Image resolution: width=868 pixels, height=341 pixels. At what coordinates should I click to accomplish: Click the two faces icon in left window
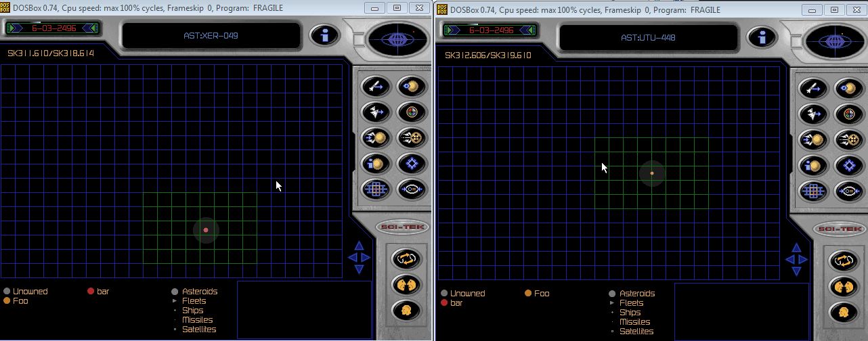point(406,285)
